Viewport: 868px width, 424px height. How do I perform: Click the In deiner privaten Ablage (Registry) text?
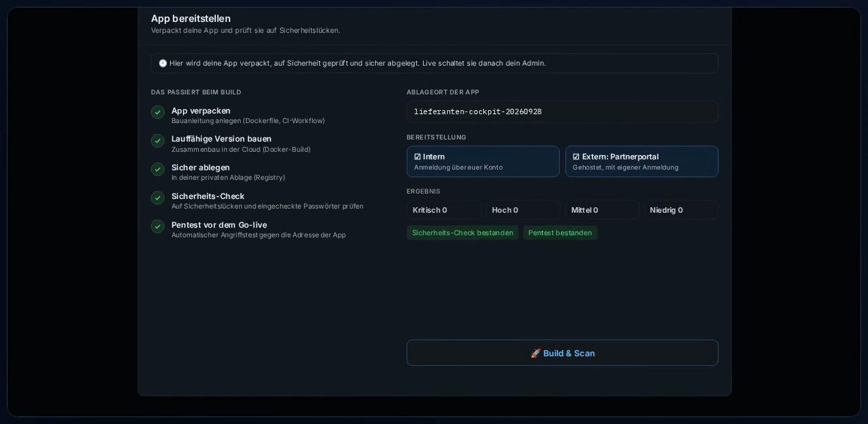pyautogui.click(x=228, y=178)
